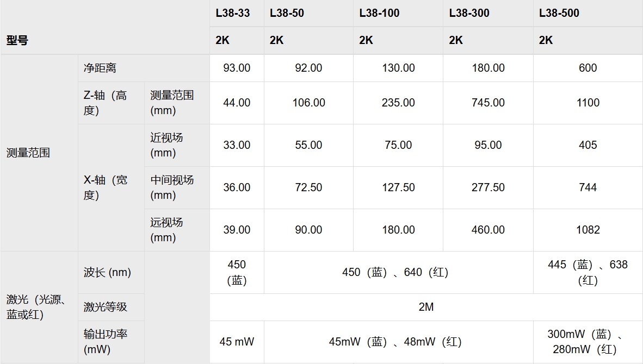Screen dimensions: 643x364
Task: Select the 127.50 value cell
Action: coord(398,187)
